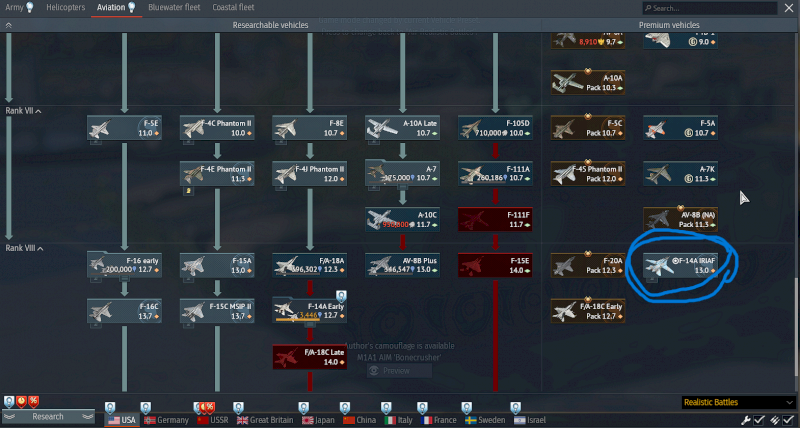The height and width of the screenshot is (428, 800).
Task: Switch to the Coastal fleet tab
Action: [x=233, y=7]
